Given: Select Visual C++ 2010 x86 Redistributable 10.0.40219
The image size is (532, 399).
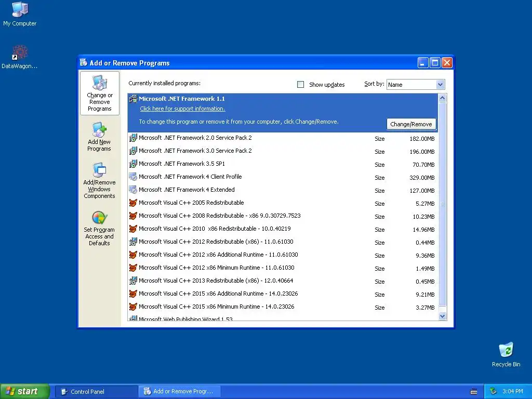Looking at the screenshot, I should [x=283, y=229].
